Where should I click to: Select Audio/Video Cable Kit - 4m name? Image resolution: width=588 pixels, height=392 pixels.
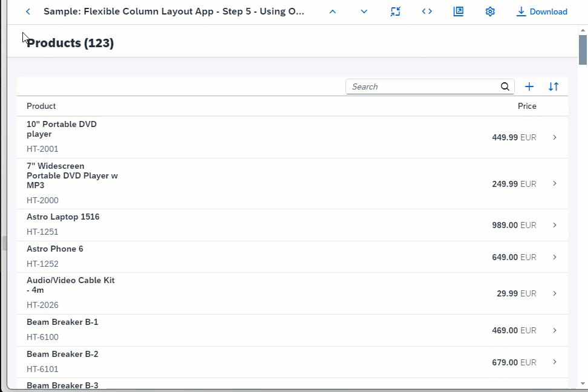(x=71, y=285)
